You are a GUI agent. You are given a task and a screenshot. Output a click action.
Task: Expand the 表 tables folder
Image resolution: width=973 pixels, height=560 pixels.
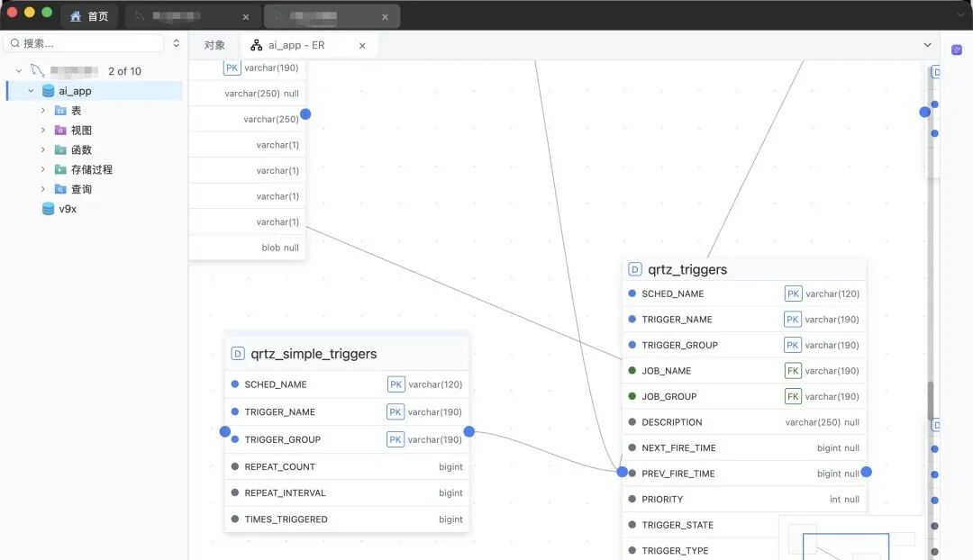click(43, 111)
